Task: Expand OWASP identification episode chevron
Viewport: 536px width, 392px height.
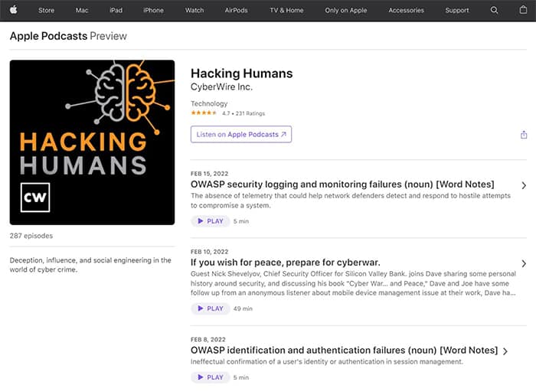Action: click(x=505, y=351)
